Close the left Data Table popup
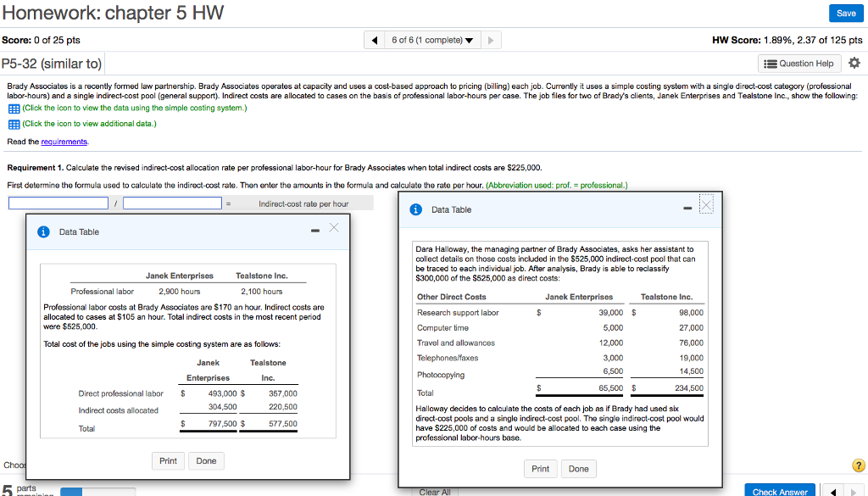Image resolution: width=868 pixels, height=496 pixels. click(333, 228)
